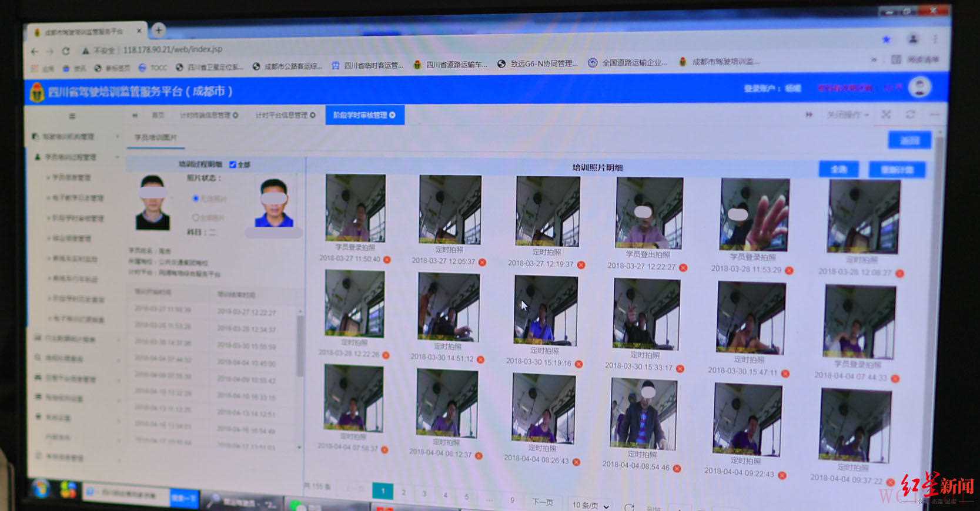Click red delete icon beside 2018-03-27 11:50:40
Image resolution: width=980 pixels, height=511 pixels.
click(387, 260)
